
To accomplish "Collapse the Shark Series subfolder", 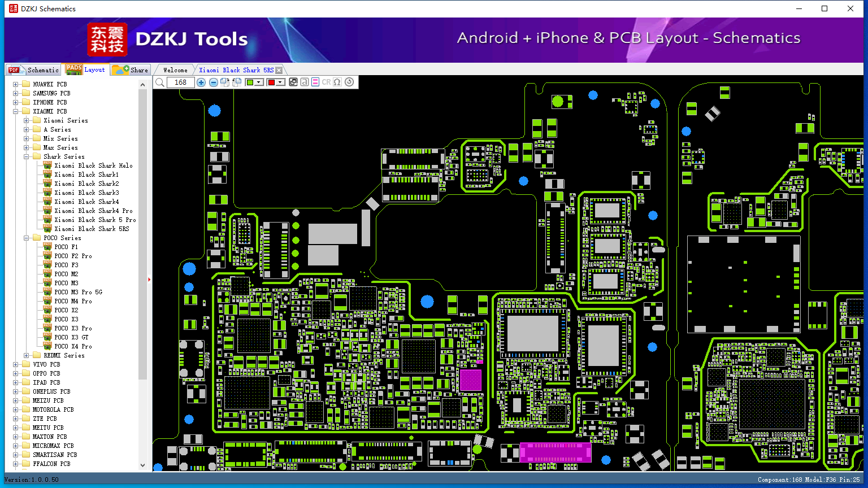I will [26, 157].
